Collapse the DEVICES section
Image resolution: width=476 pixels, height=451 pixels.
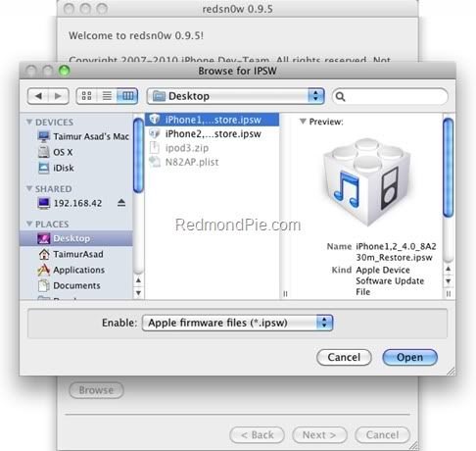[29, 122]
